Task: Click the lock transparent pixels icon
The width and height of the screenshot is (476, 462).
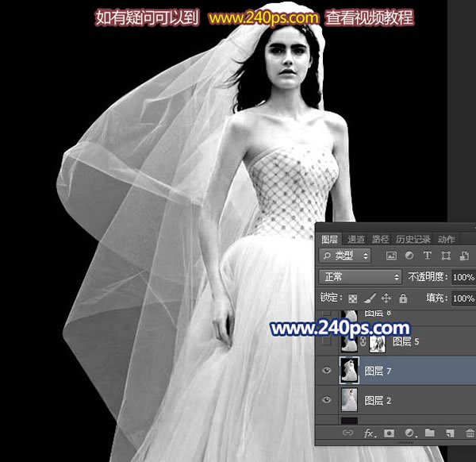Action: pos(353,298)
